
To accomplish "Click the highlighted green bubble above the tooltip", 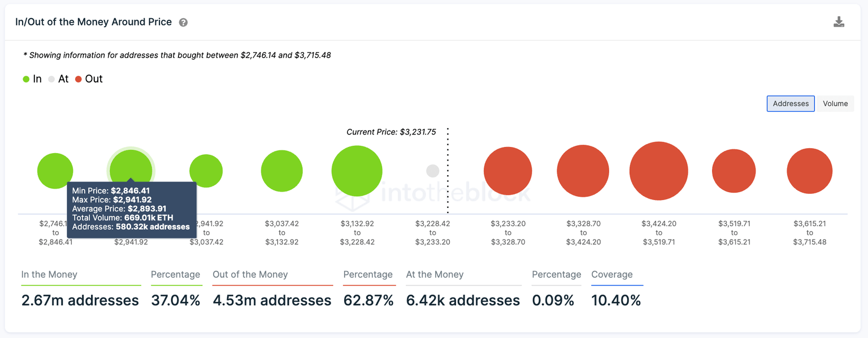I will pyautogui.click(x=131, y=167).
